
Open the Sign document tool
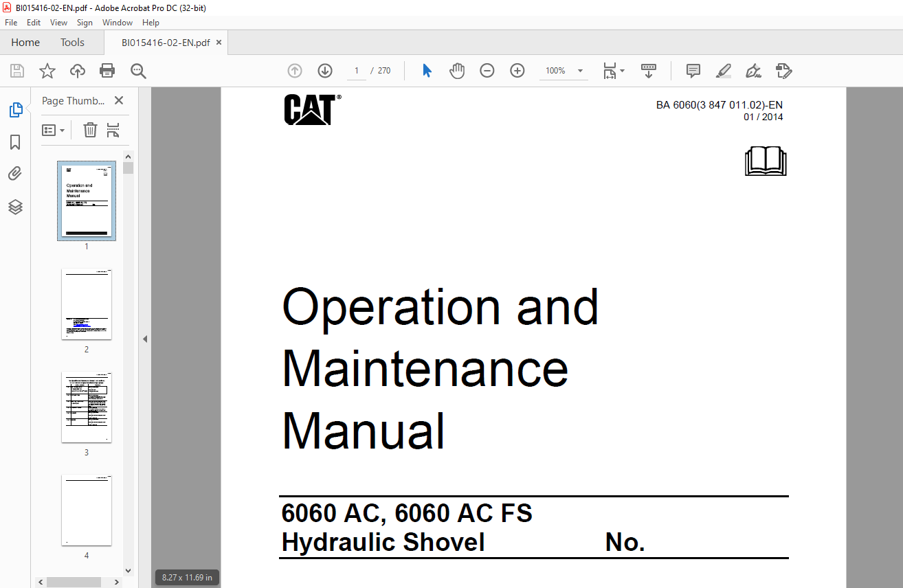[x=754, y=71]
